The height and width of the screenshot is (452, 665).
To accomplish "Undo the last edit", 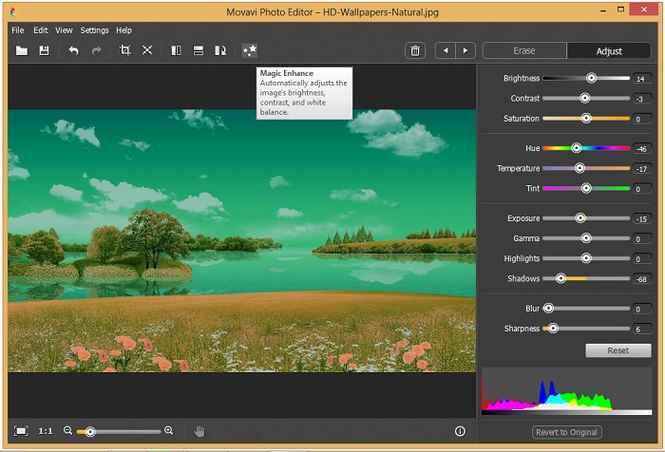I will tap(73, 50).
